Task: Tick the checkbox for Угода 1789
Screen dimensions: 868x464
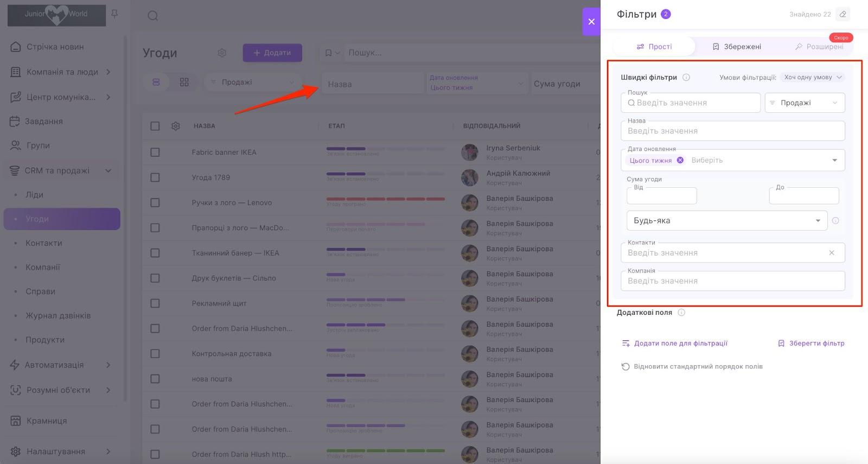Action: (155, 177)
